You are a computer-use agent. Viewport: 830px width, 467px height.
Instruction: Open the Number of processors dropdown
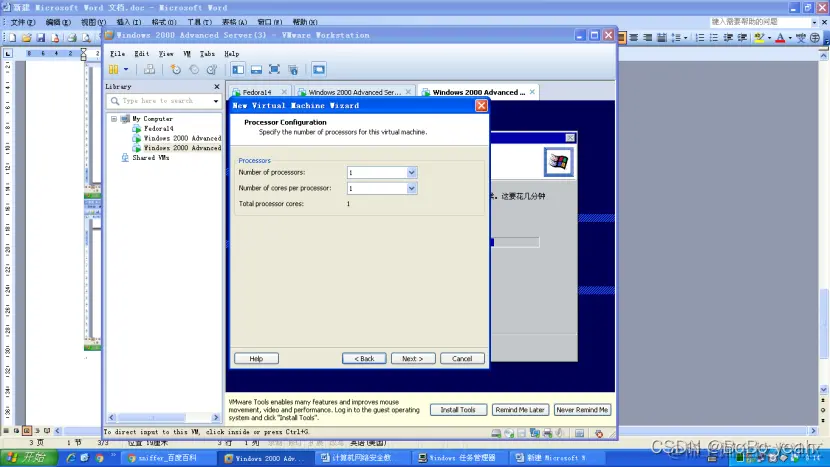coord(411,173)
